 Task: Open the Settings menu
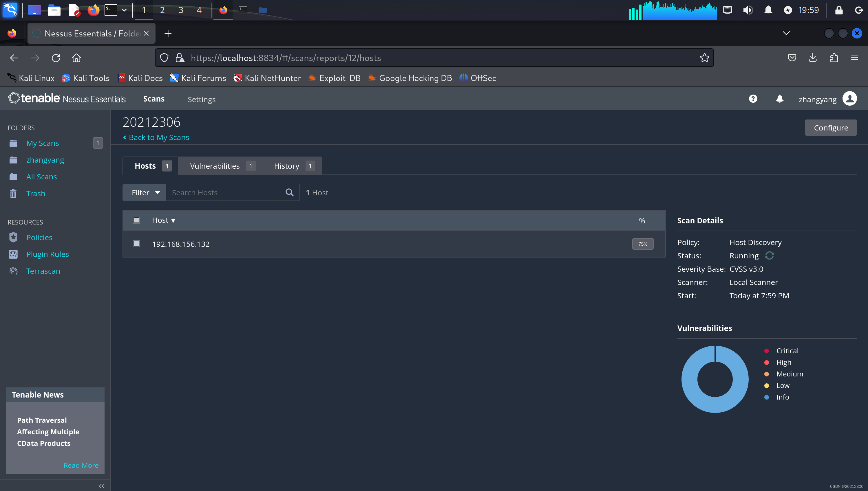pyautogui.click(x=202, y=100)
